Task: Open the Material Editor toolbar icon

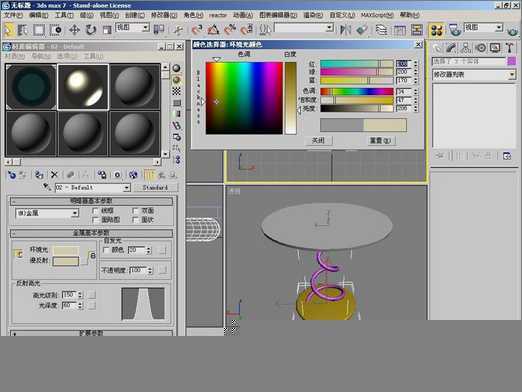Action: coord(436,30)
